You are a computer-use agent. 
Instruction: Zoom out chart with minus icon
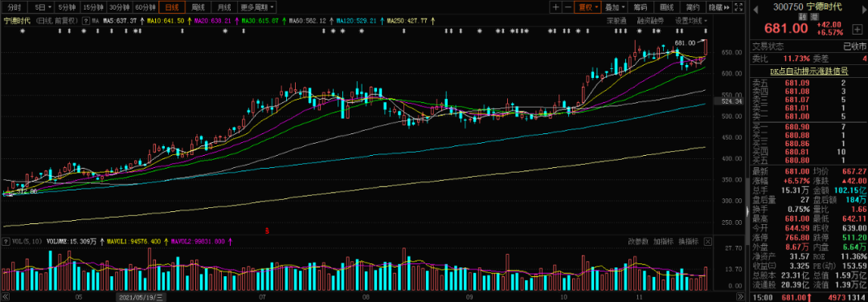point(568,7)
